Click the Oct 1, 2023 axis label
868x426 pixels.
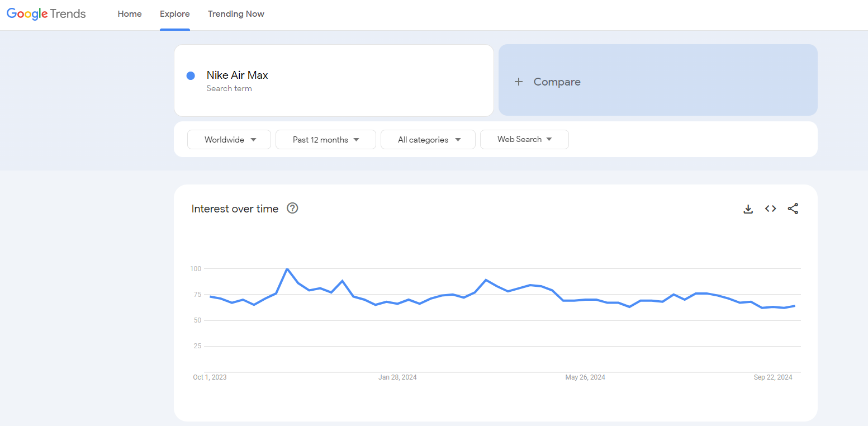(x=210, y=377)
